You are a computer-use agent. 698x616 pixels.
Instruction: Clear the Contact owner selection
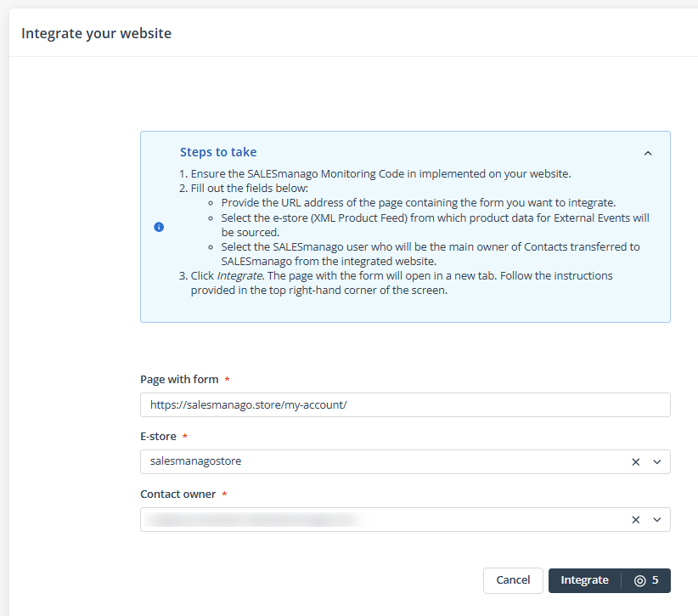pyautogui.click(x=636, y=520)
